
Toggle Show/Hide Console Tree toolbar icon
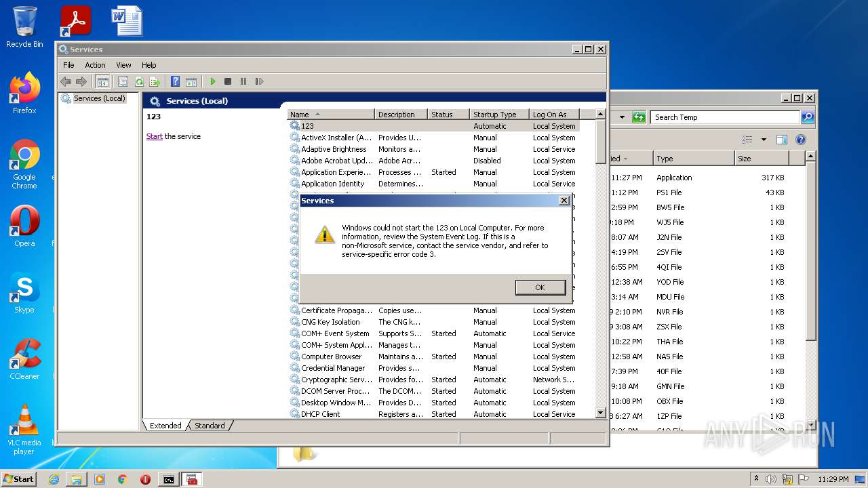(x=102, y=81)
